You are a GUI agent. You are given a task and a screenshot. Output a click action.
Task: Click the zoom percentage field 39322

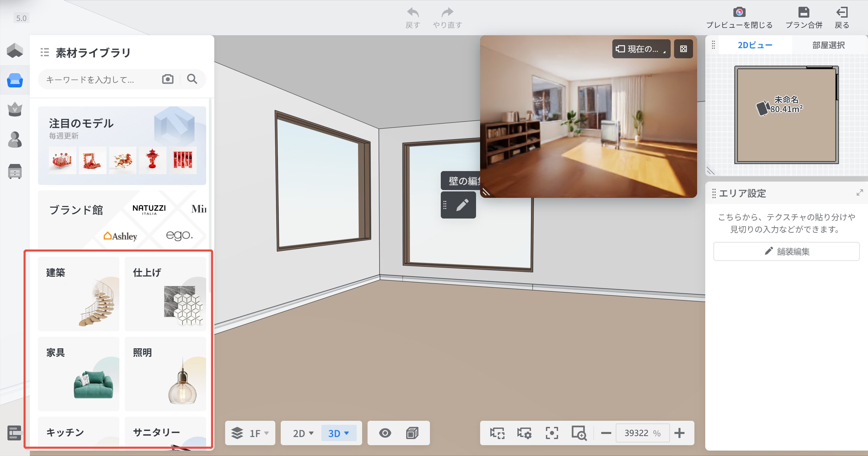(643, 433)
